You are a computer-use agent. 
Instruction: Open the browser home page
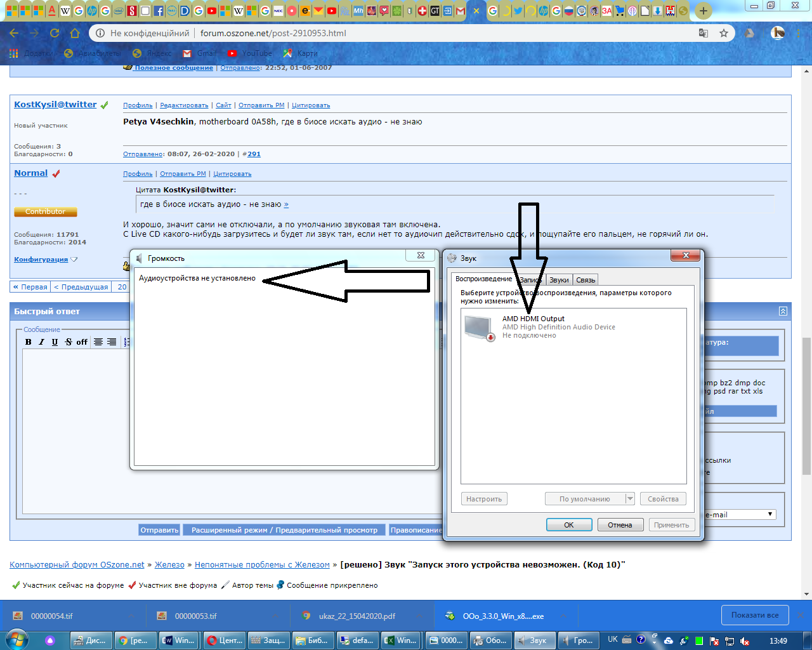pyautogui.click(x=75, y=33)
